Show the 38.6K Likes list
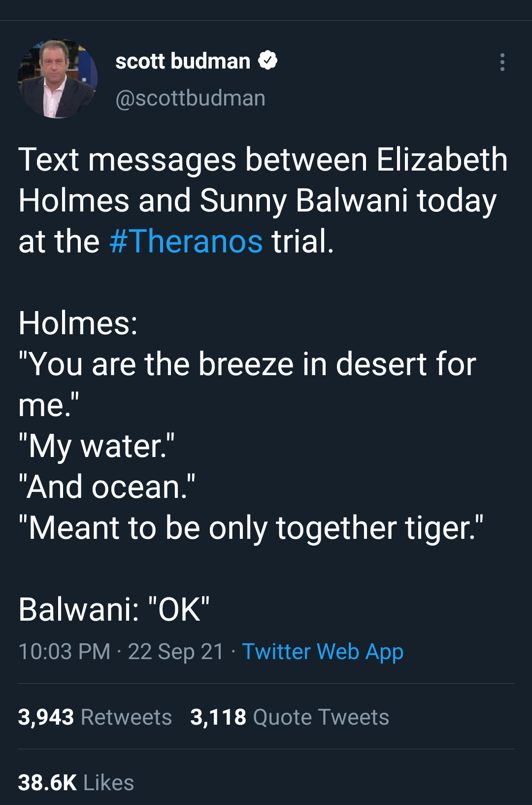Image resolution: width=532 pixels, height=805 pixels. (76, 783)
